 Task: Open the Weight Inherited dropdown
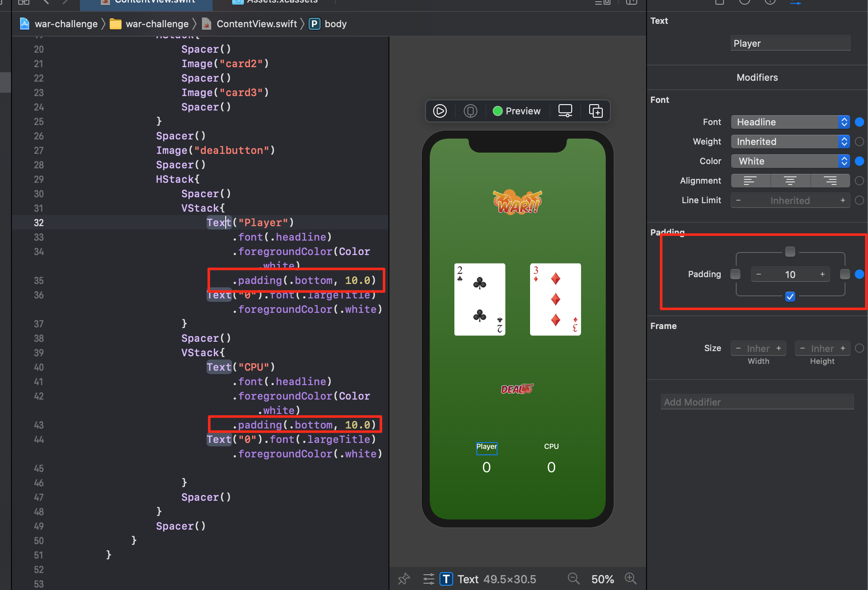790,142
